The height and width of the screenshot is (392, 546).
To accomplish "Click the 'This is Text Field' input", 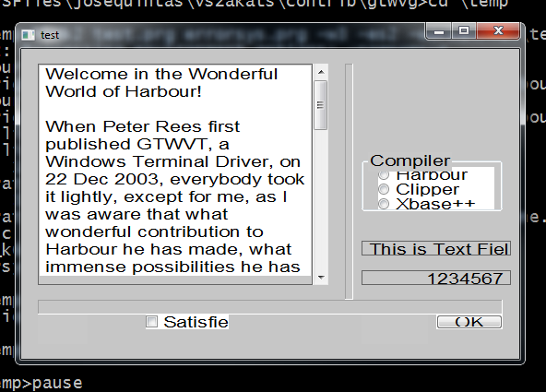I will 436,248.
